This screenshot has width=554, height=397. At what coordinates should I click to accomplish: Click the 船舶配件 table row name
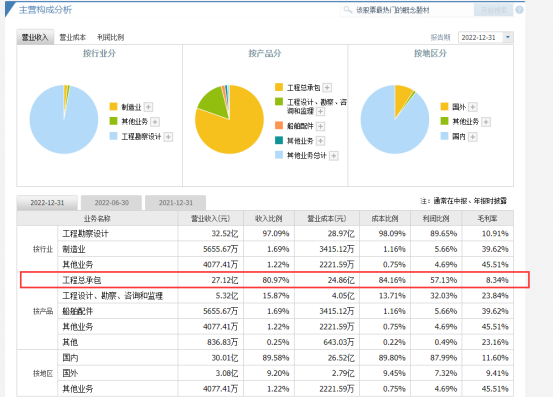pyautogui.click(x=78, y=312)
